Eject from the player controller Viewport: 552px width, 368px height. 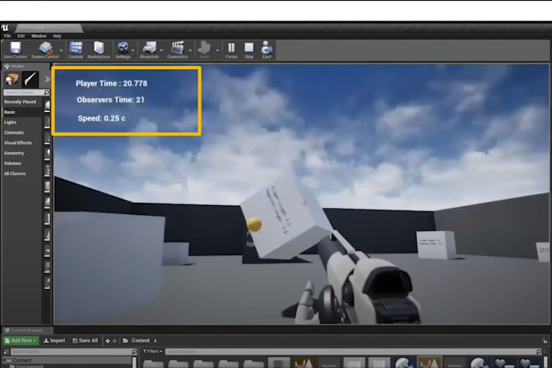tap(267, 48)
